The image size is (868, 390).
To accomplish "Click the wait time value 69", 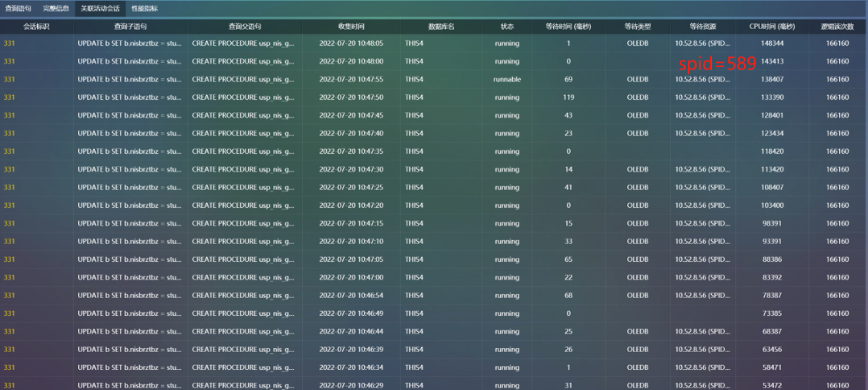I will tap(568, 79).
